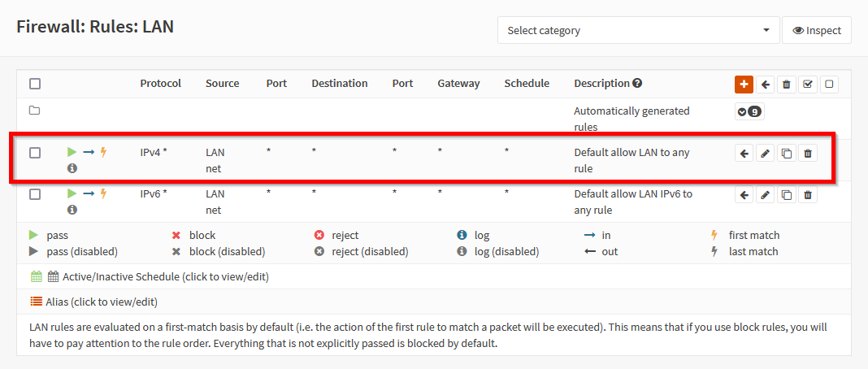Click move-before arrow on the IPv6 rule
Viewport: 868px width, 369px height.
point(744,194)
